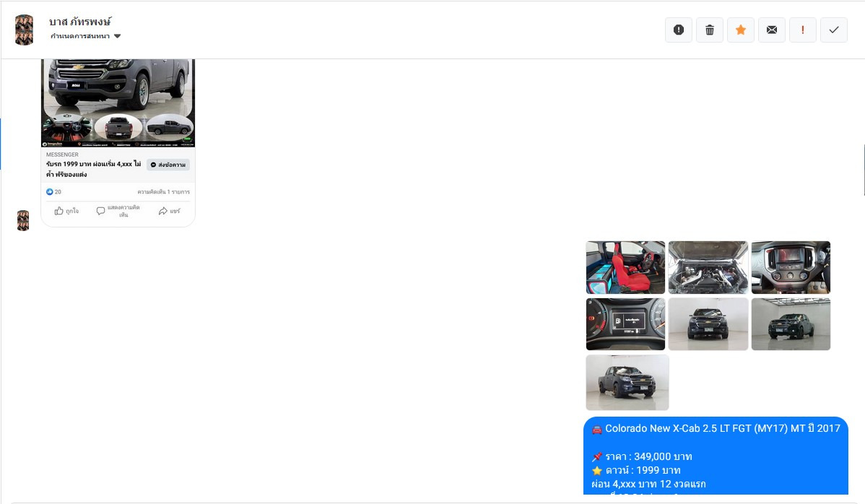This screenshot has width=865, height=504.
Task: Click the spam report exclamation circle icon
Action: [679, 30]
